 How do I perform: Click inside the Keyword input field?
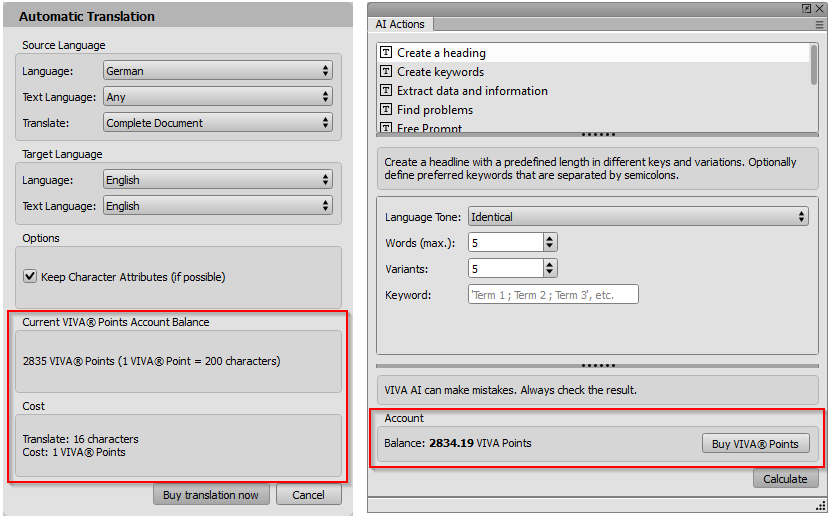coord(553,295)
